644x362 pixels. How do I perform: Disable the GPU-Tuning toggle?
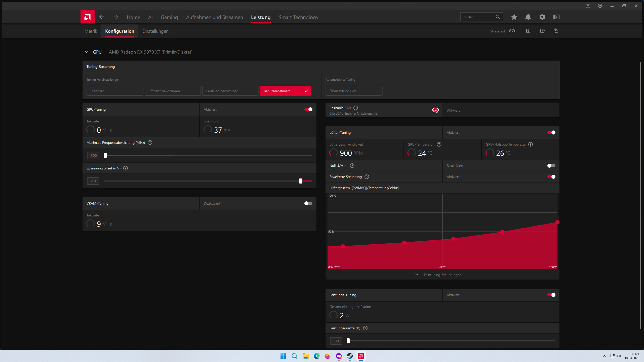308,109
